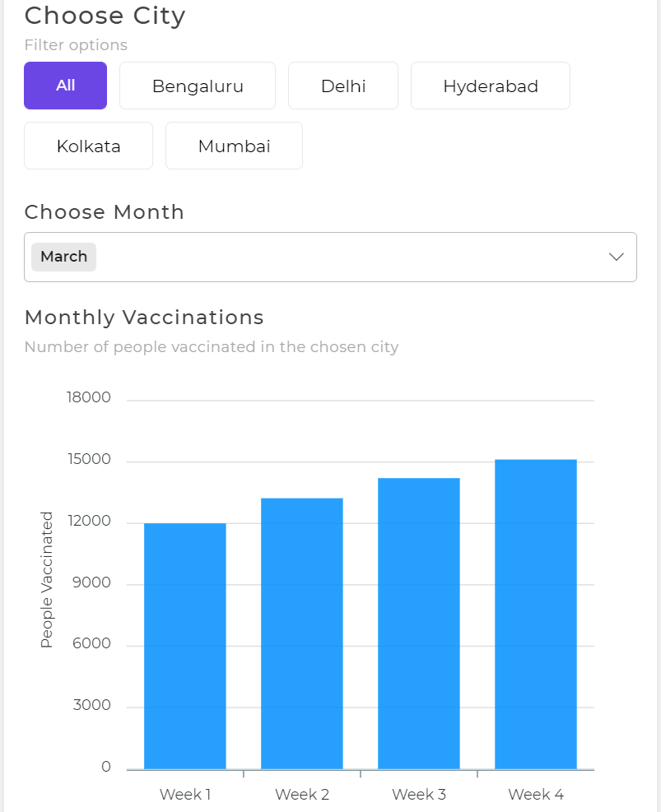Open the Choose Month select box
Screen dimensions: 661x812
[x=329, y=257]
